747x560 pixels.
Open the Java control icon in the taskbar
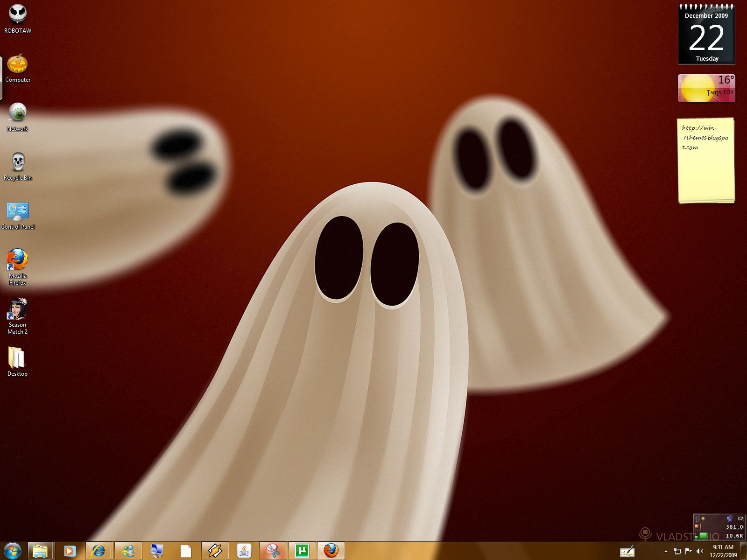(x=243, y=551)
